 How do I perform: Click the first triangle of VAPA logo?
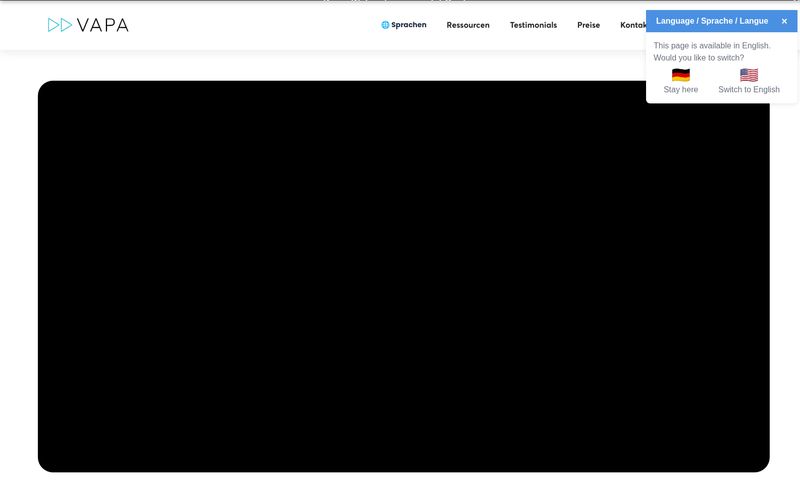[x=53, y=25]
